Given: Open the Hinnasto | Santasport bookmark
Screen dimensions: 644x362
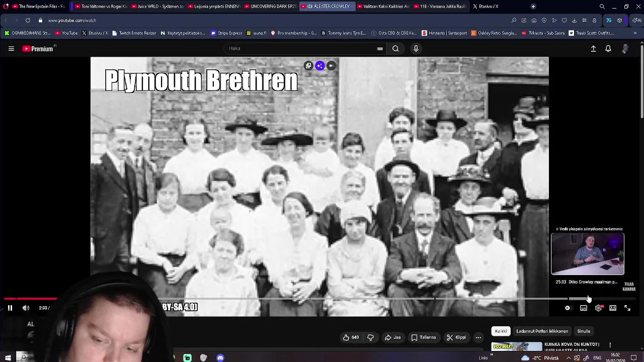Looking at the screenshot, I should (444, 33).
